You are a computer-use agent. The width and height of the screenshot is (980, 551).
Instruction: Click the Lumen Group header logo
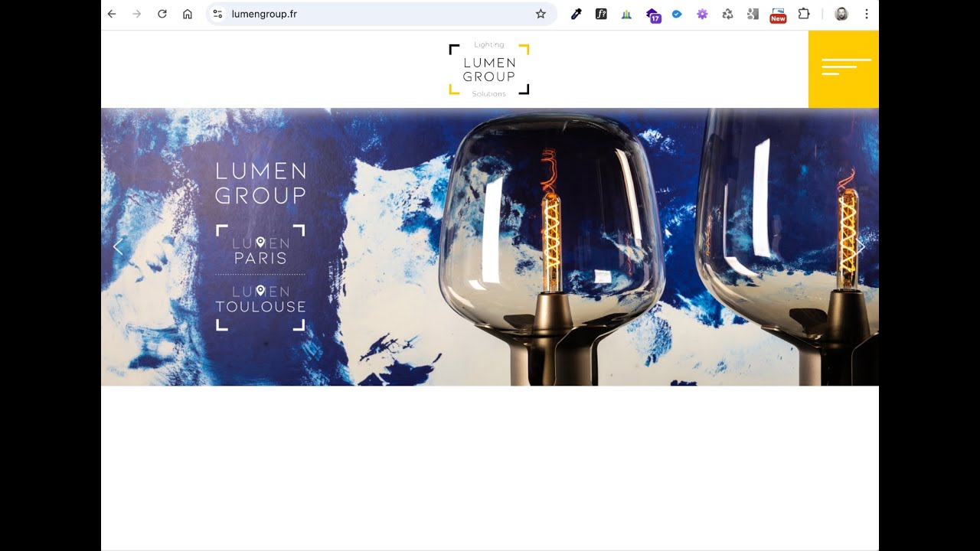489,70
